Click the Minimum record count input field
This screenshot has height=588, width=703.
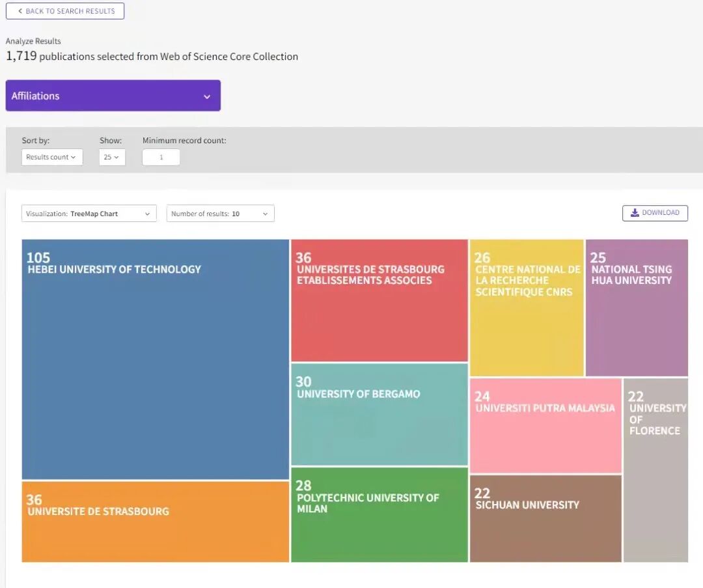161,157
